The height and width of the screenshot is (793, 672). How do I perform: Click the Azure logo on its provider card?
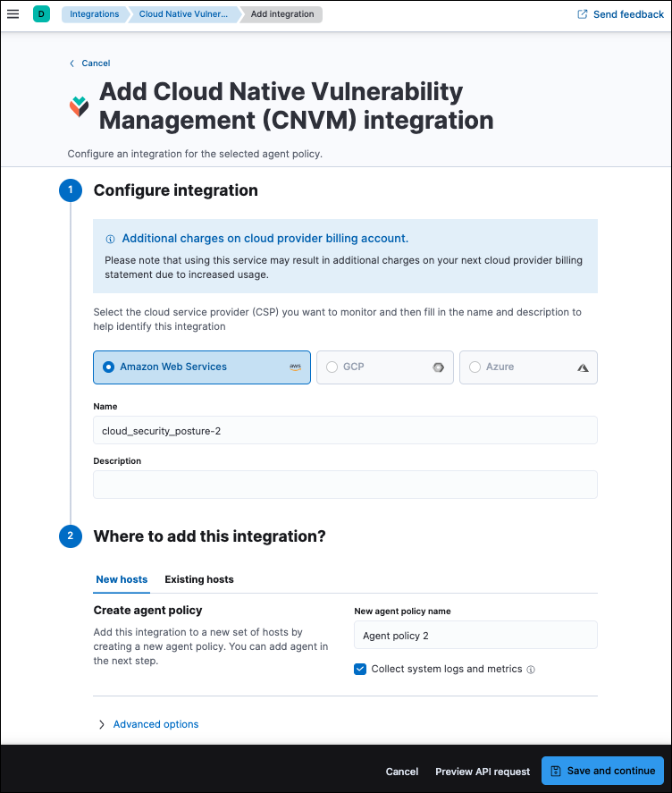(582, 367)
